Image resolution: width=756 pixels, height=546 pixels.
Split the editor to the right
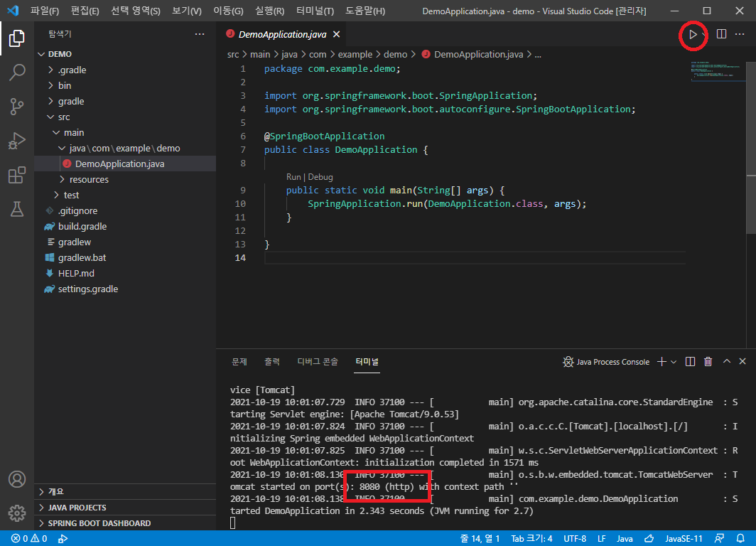pyautogui.click(x=721, y=34)
